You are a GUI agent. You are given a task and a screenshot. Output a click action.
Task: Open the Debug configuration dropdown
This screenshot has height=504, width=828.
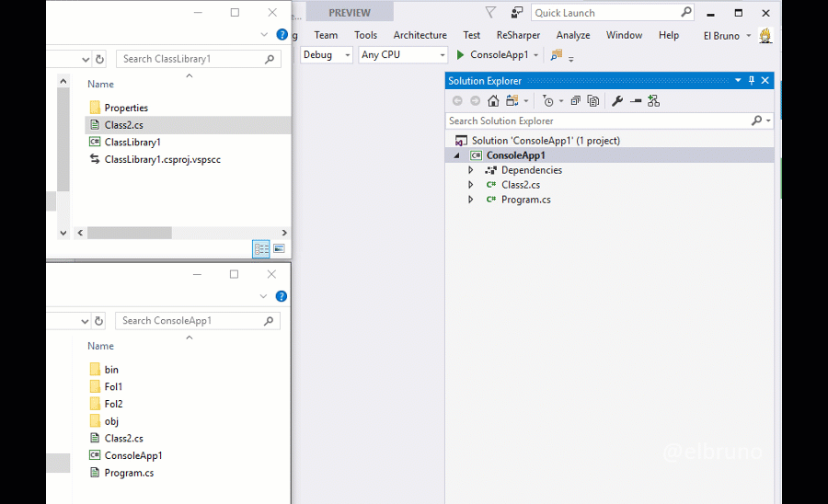(x=327, y=55)
